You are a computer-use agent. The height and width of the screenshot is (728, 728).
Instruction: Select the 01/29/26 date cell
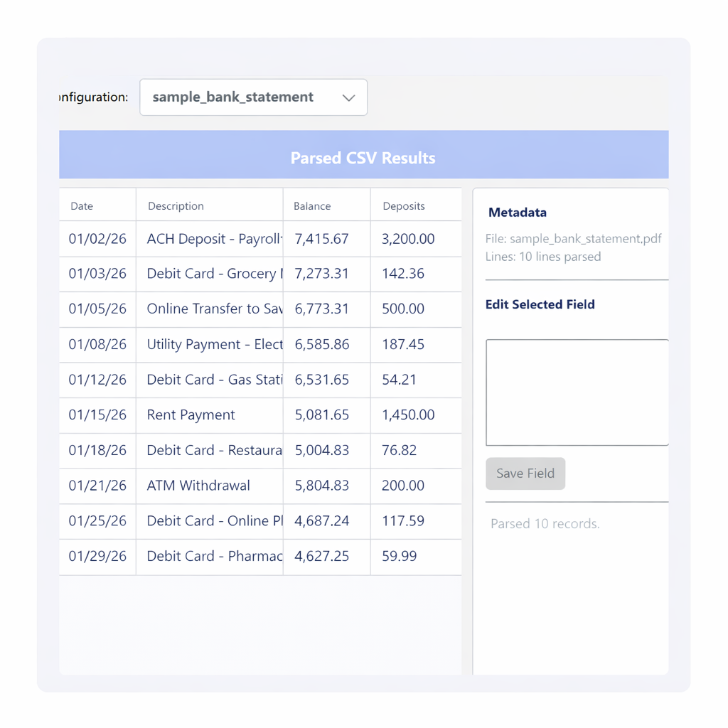pos(97,557)
